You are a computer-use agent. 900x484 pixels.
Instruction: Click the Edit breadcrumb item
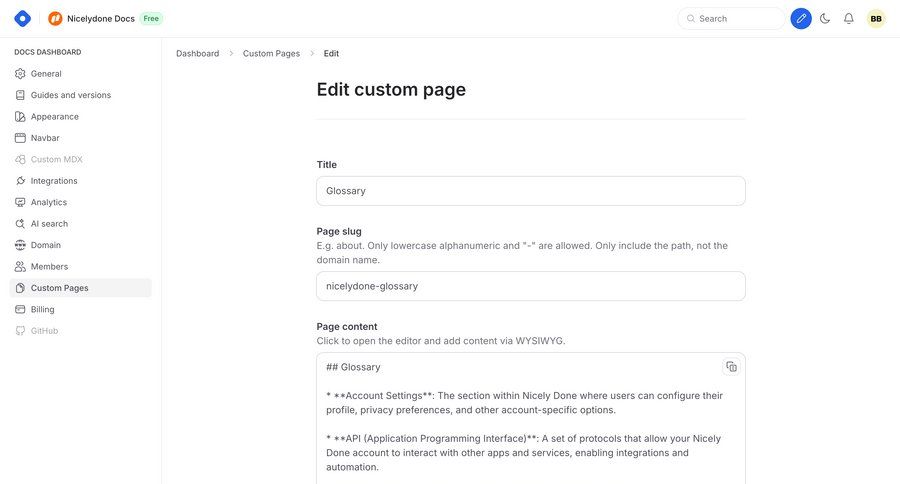(x=331, y=53)
